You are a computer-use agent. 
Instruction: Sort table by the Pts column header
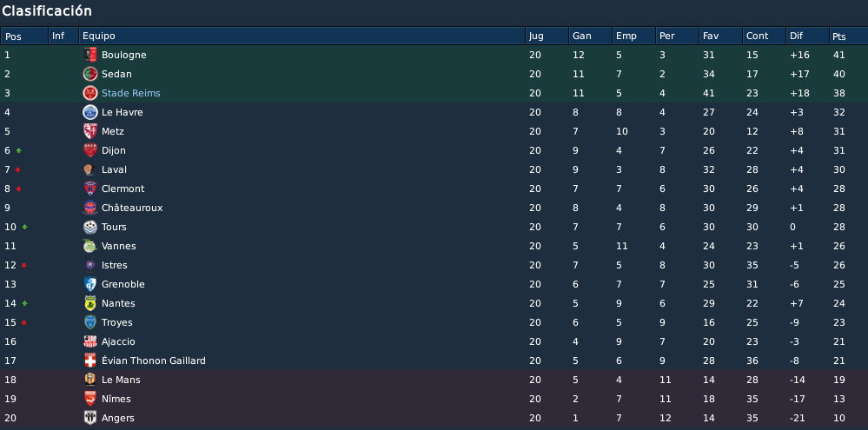[x=848, y=36]
